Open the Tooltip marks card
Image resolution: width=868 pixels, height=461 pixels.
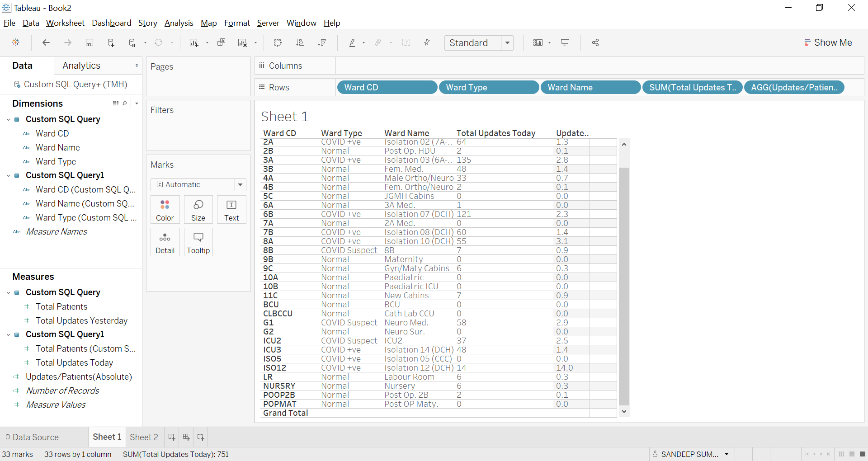pyautogui.click(x=198, y=242)
